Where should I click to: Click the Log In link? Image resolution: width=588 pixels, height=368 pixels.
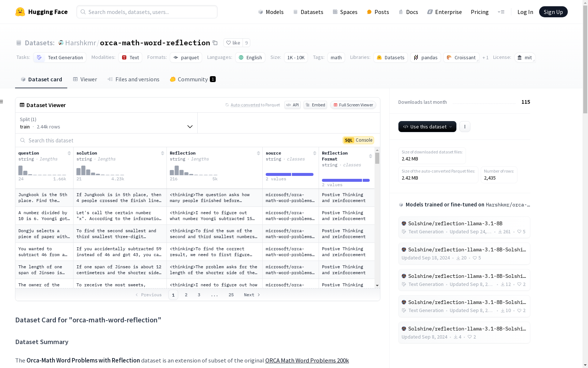point(525,12)
